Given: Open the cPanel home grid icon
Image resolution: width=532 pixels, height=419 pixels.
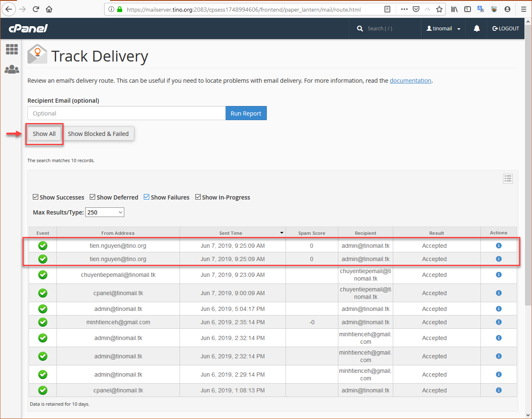Looking at the screenshot, I should 12,49.
